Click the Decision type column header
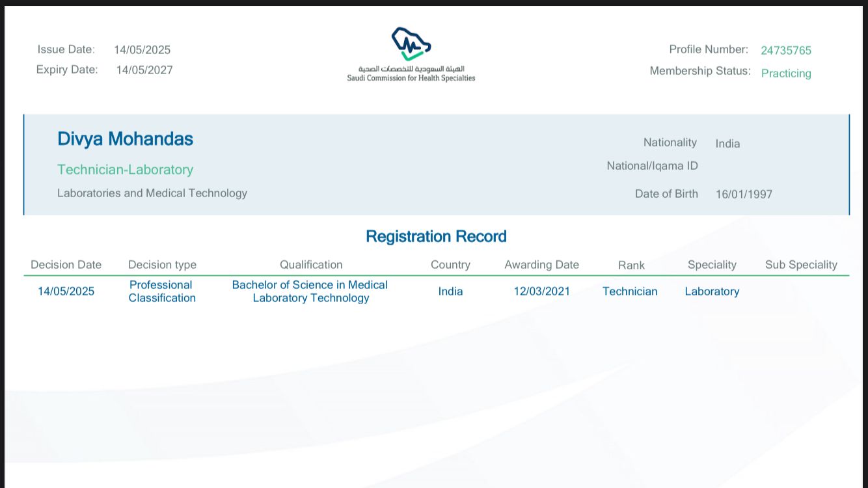The height and width of the screenshot is (488, 868). 162,265
